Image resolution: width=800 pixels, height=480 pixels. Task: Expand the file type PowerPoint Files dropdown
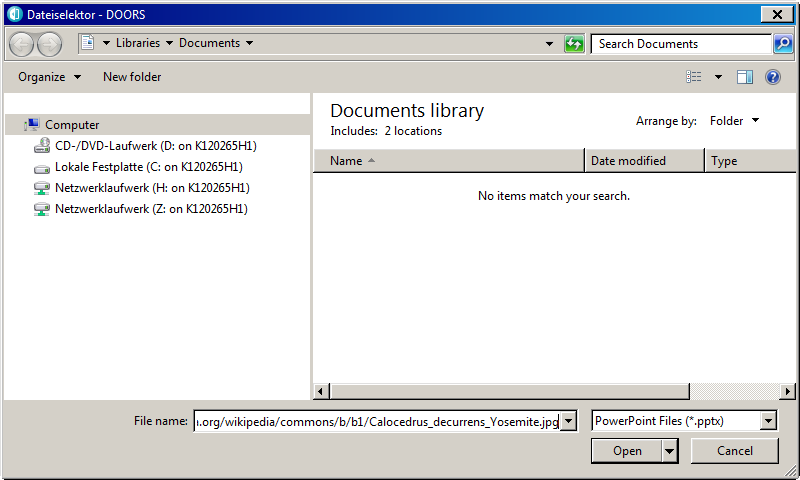click(x=768, y=422)
